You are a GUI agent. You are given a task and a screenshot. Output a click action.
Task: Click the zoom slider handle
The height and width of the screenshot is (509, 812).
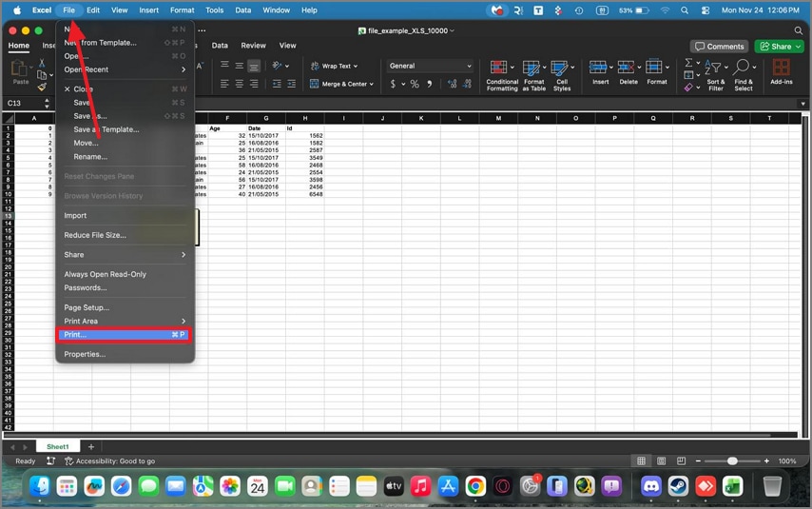pyautogui.click(x=732, y=460)
